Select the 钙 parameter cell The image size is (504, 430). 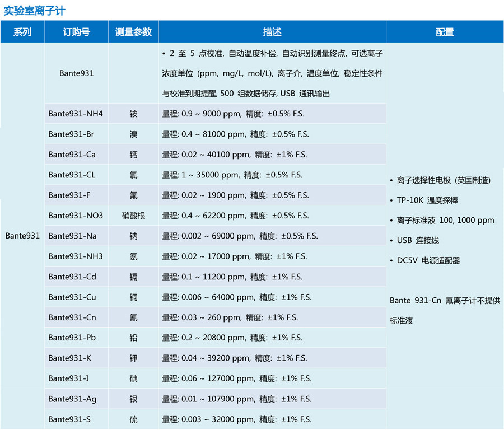[133, 155]
